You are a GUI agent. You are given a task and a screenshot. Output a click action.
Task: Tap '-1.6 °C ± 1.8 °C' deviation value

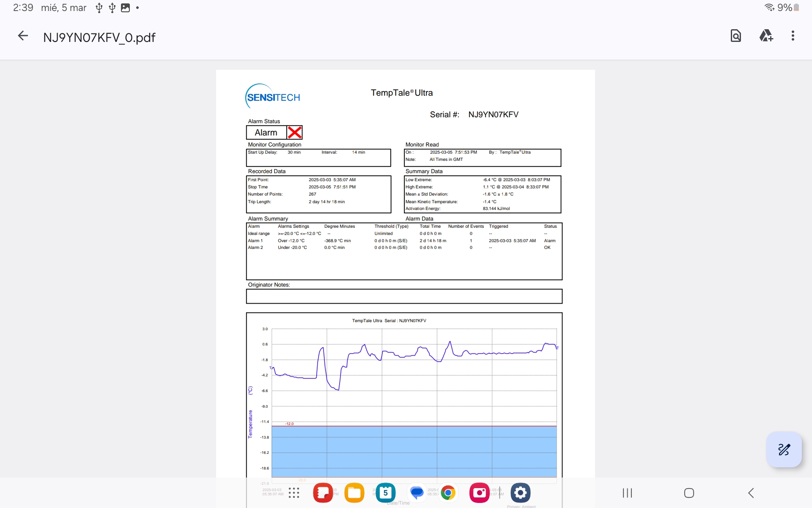(498, 194)
